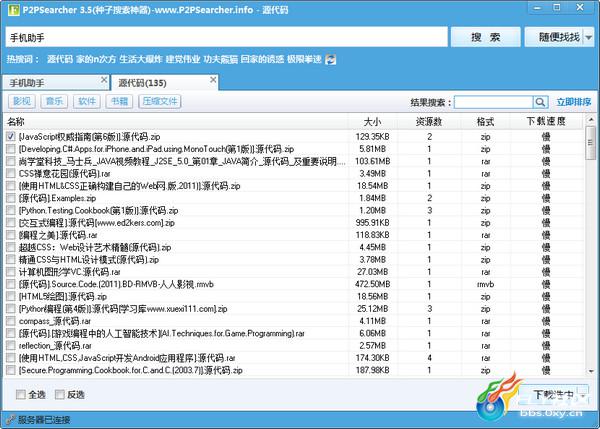Viewport: 600px width, 429px height.
Task: Click the 结果搜索 filter input field
Action: [494, 102]
